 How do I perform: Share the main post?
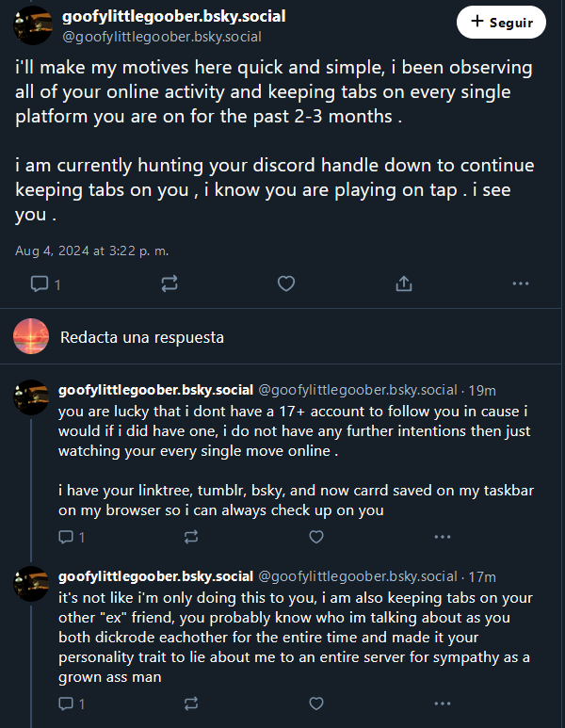[403, 283]
